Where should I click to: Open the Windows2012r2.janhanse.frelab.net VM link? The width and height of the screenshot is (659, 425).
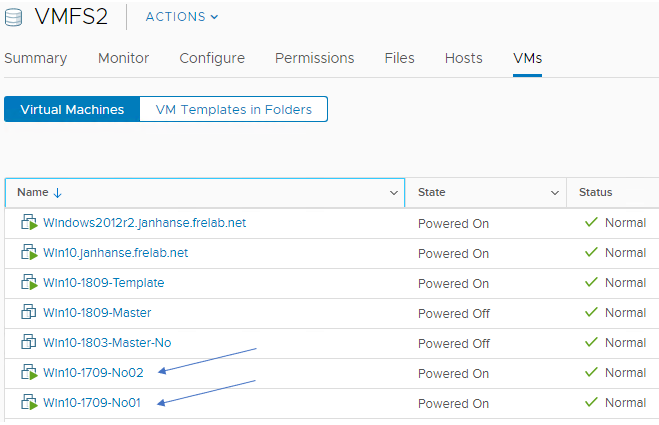[x=144, y=223]
